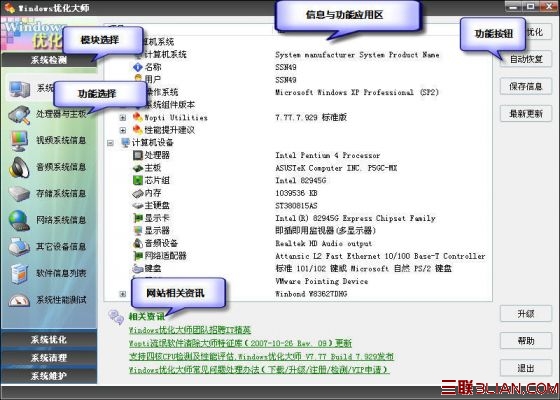Select VMware Pointing Device value

click(321, 281)
